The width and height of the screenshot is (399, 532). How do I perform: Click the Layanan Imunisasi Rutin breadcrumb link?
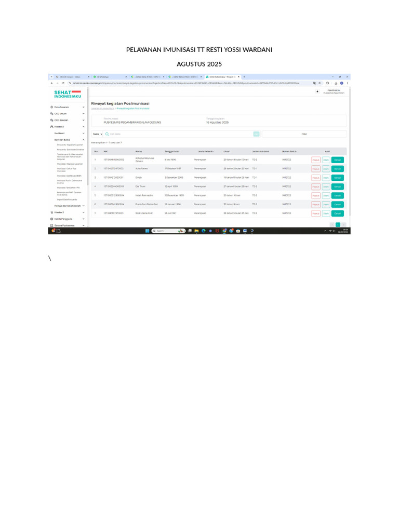click(102, 109)
